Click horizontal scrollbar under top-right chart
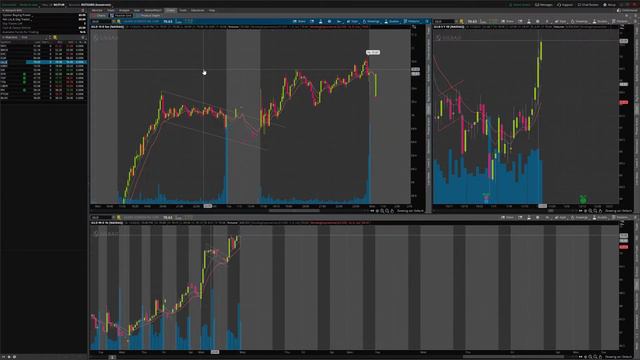 point(551,211)
